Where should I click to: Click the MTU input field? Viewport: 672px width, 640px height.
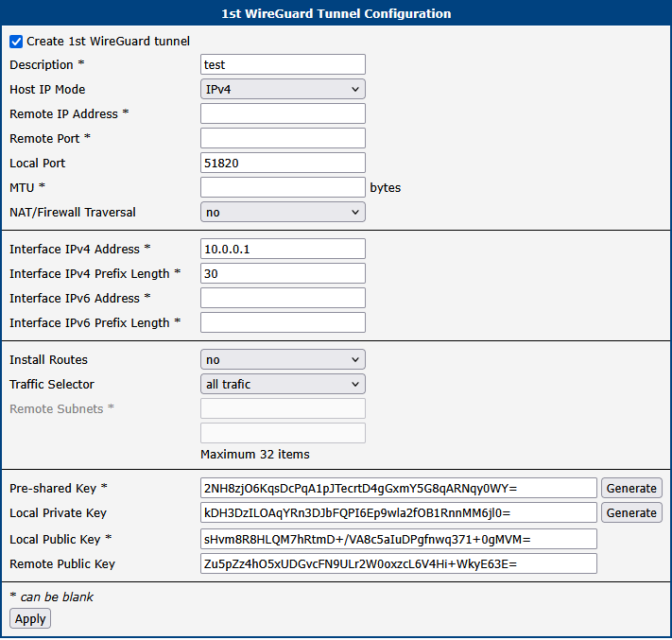[283, 187]
